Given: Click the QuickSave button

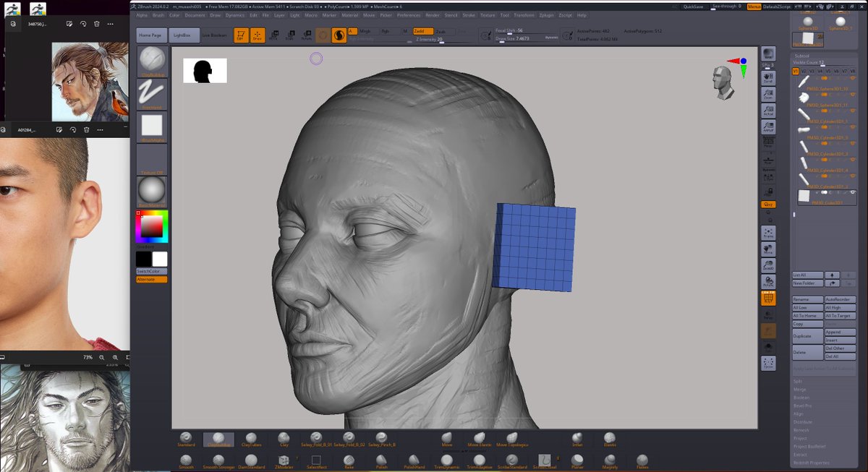Looking at the screenshot, I should 693,6.
